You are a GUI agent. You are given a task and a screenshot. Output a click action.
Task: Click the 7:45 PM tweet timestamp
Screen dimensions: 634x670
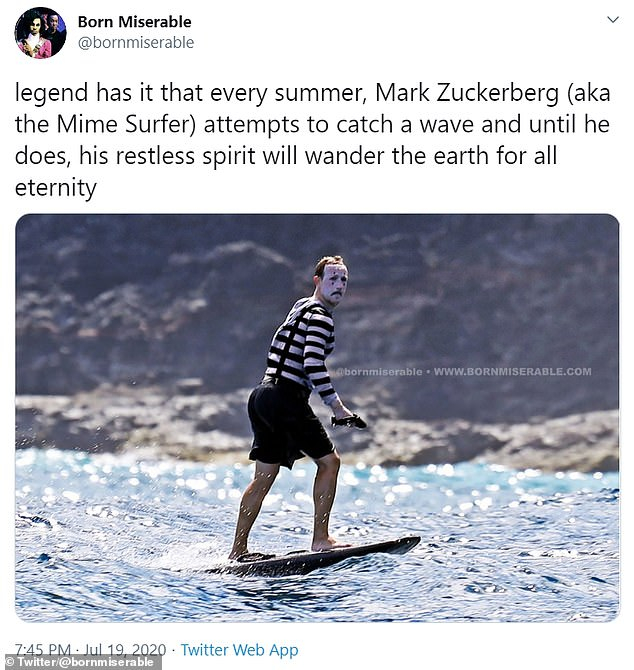pos(43,650)
